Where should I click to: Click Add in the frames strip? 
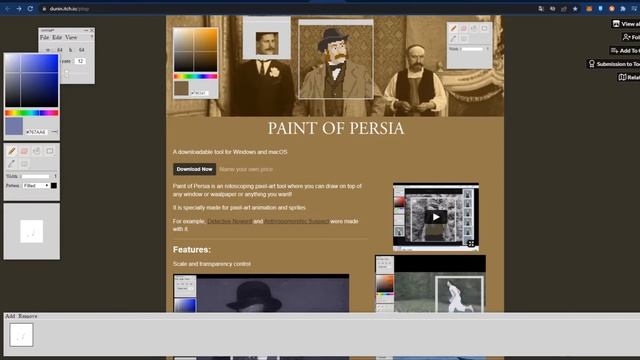(10, 316)
